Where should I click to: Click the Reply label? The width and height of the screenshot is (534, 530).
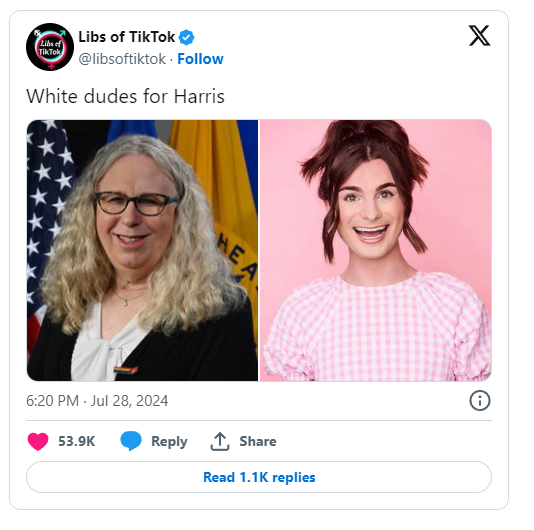pos(169,441)
